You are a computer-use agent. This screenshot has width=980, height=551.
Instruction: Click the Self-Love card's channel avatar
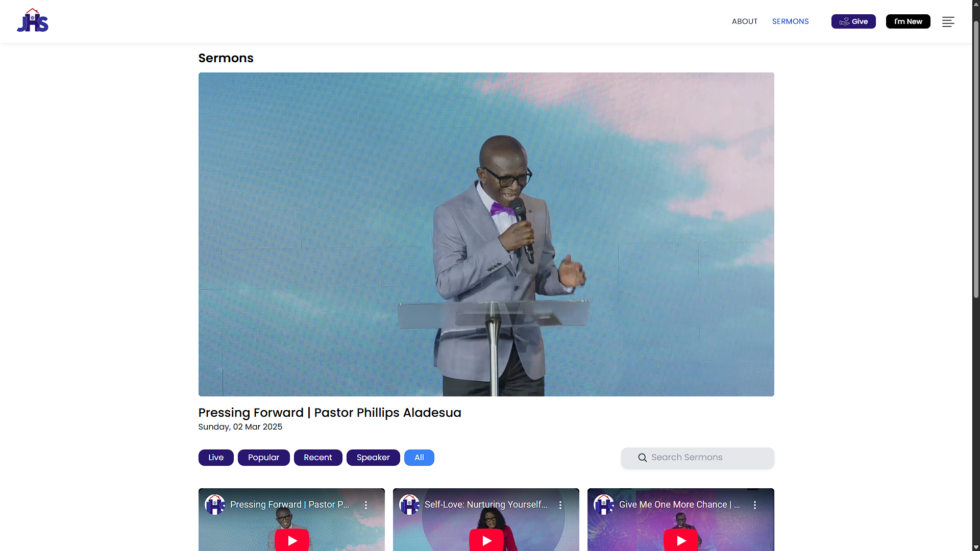pyautogui.click(x=409, y=505)
